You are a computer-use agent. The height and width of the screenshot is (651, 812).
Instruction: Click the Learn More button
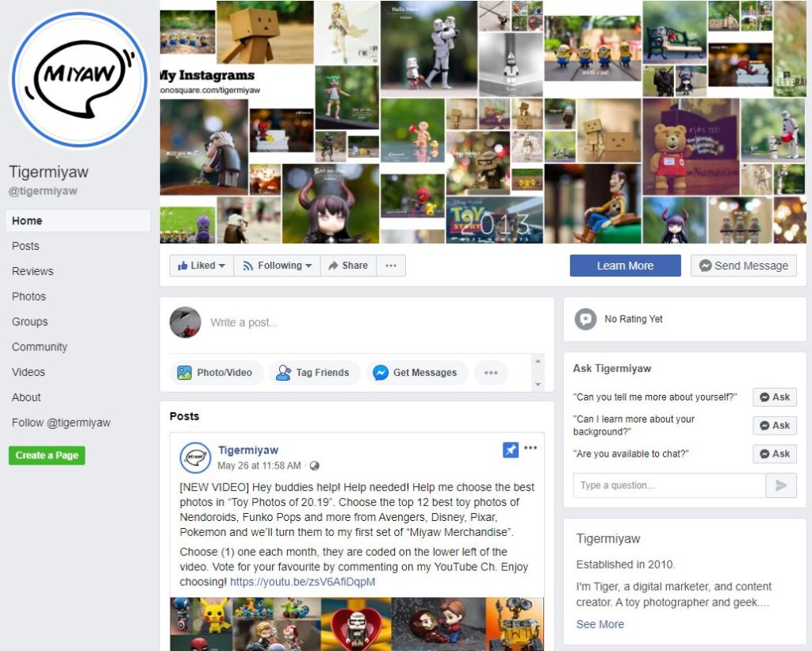coord(625,266)
